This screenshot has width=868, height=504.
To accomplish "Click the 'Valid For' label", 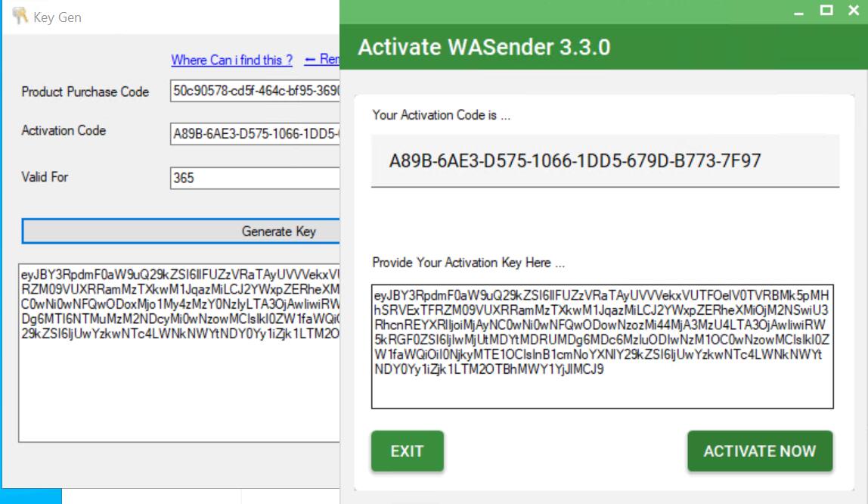I will [x=45, y=177].
